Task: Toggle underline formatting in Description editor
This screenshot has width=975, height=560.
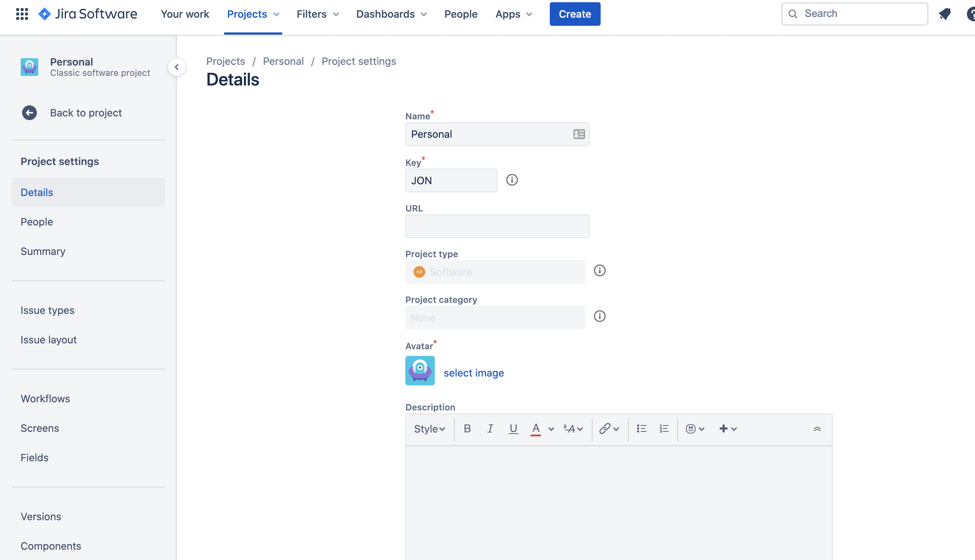Action: [513, 428]
